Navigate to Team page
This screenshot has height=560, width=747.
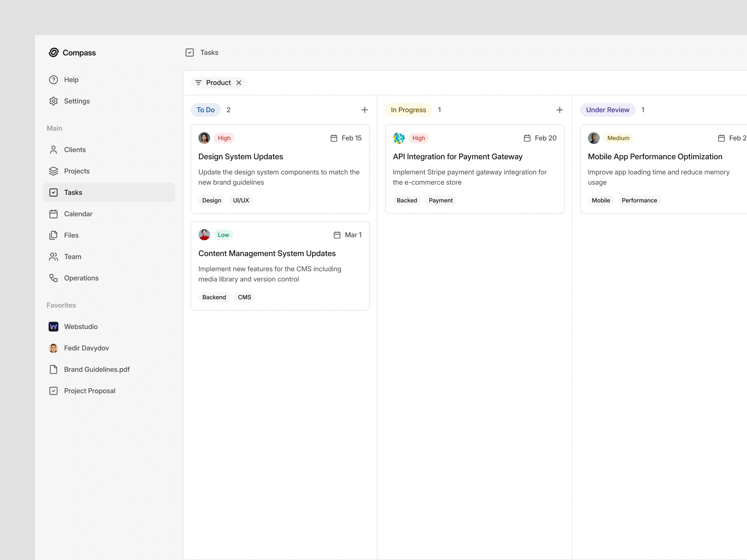pos(72,257)
